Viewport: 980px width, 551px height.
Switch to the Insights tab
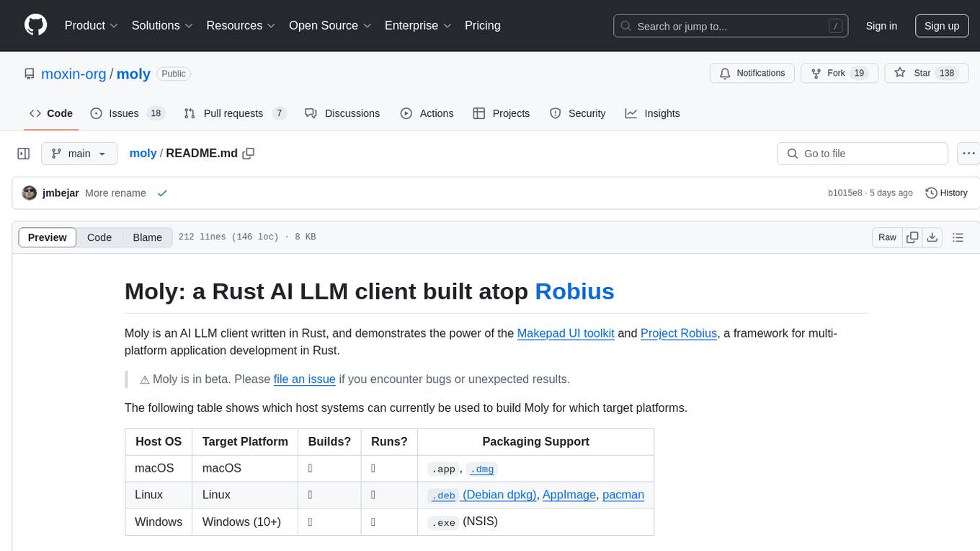652,113
